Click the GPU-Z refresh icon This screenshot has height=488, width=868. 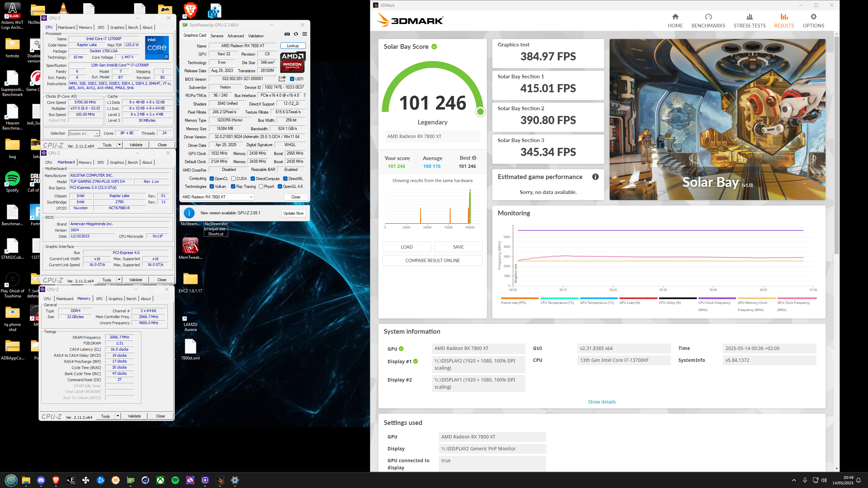pyautogui.click(x=296, y=34)
